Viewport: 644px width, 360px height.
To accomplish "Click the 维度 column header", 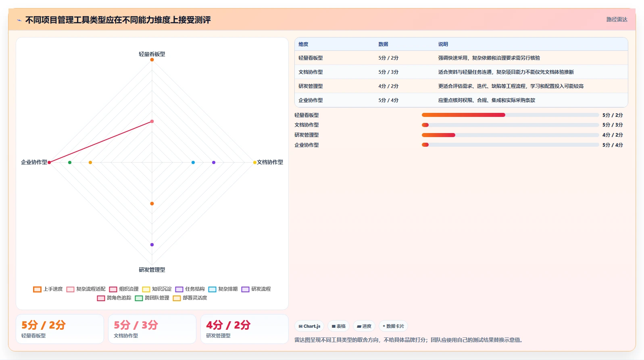I will [303, 44].
